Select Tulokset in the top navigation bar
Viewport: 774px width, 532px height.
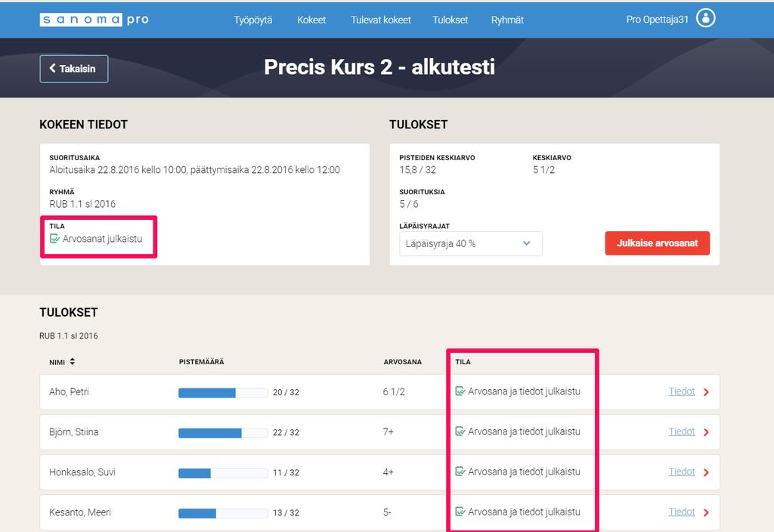click(450, 20)
